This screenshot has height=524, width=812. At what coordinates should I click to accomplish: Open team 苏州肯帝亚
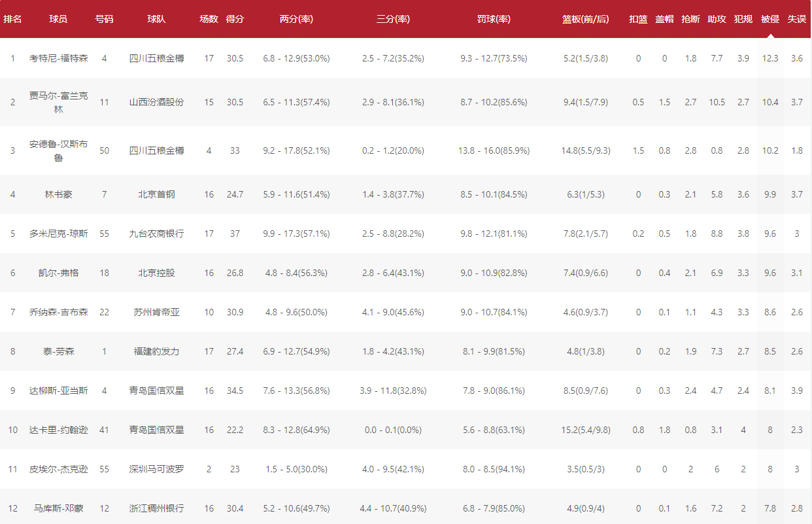tap(156, 312)
